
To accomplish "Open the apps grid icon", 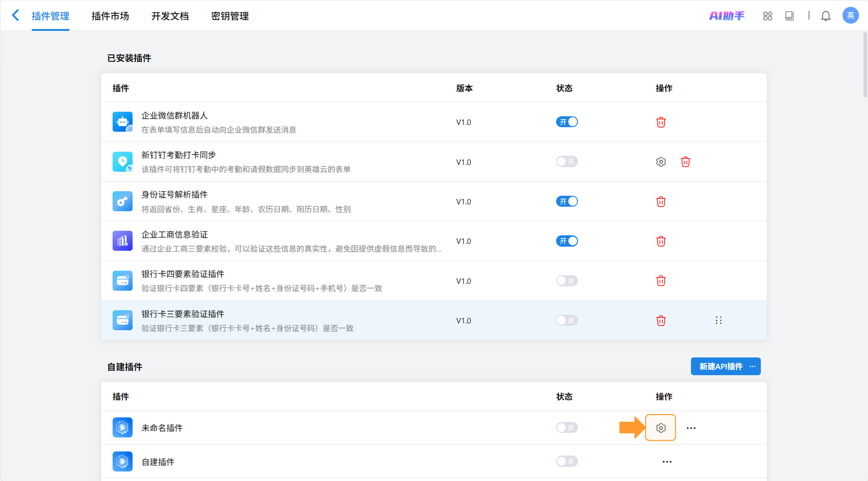I will pyautogui.click(x=768, y=16).
